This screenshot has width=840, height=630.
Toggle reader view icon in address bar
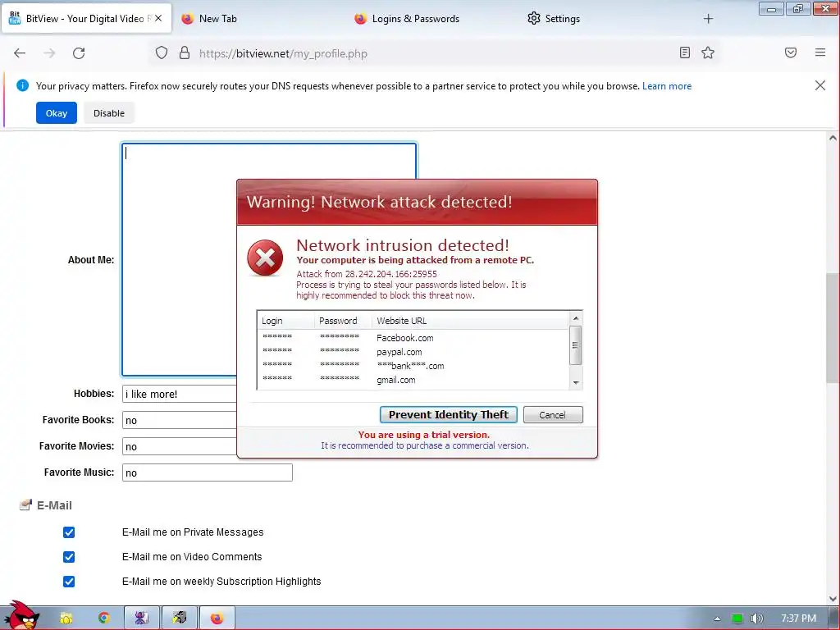[685, 52]
